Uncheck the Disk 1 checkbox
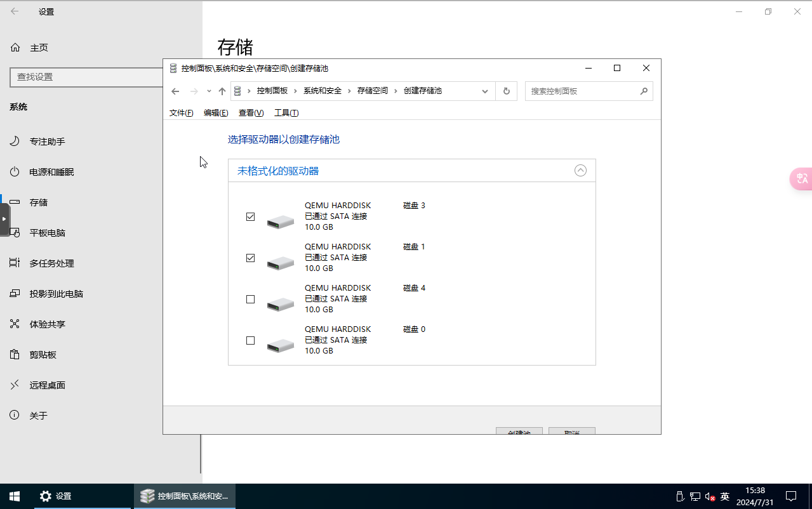 [250, 258]
